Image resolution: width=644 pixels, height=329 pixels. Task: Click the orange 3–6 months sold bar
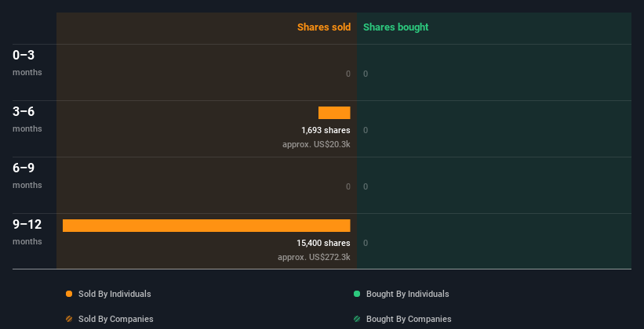pyautogui.click(x=334, y=113)
